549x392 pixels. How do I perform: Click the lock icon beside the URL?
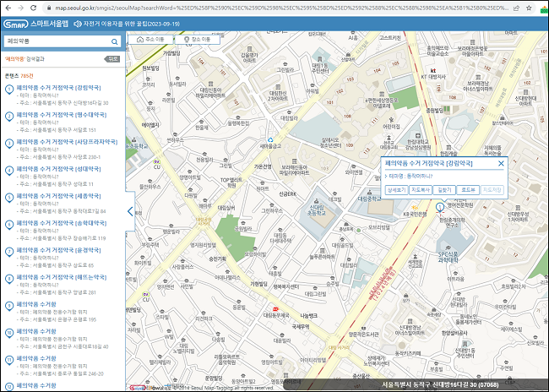pyautogui.click(x=49, y=8)
